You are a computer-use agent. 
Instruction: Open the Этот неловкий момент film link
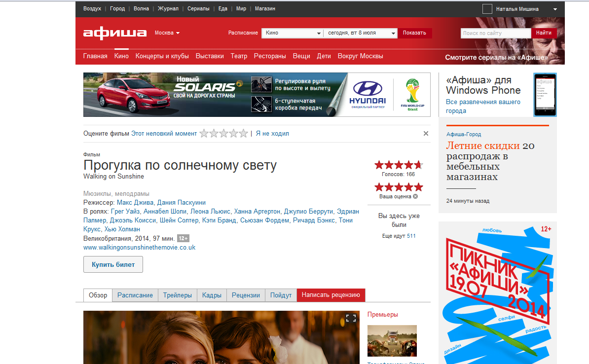(x=164, y=133)
